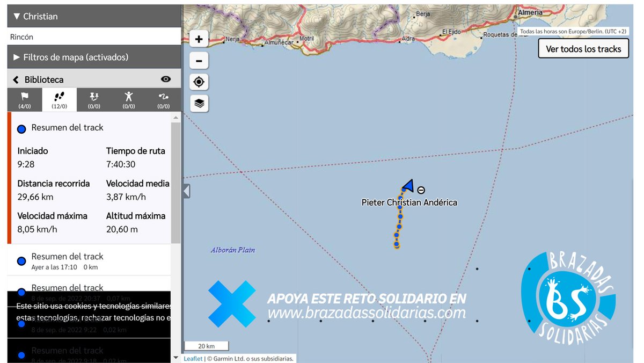644x363 pixels.
Task: Toggle Biblioteca visibility eye icon
Action: coord(166,79)
